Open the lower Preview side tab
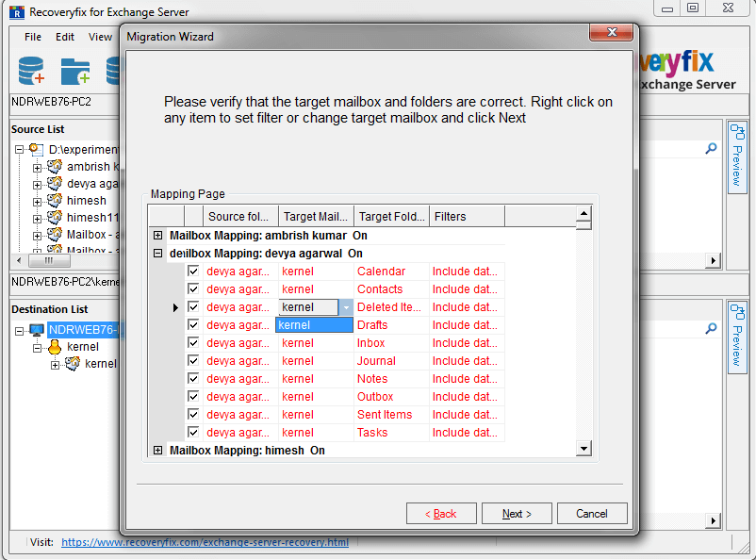 737,338
